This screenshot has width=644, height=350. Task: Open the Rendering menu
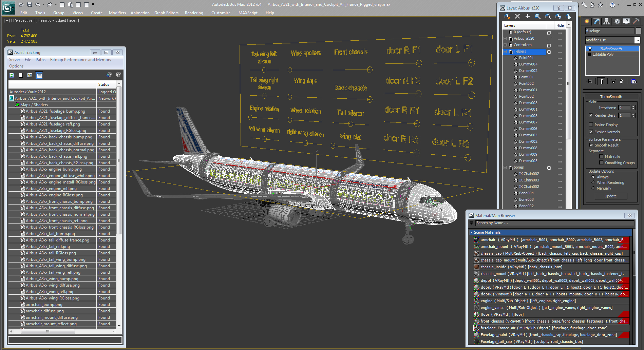pyautogui.click(x=194, y=13)
